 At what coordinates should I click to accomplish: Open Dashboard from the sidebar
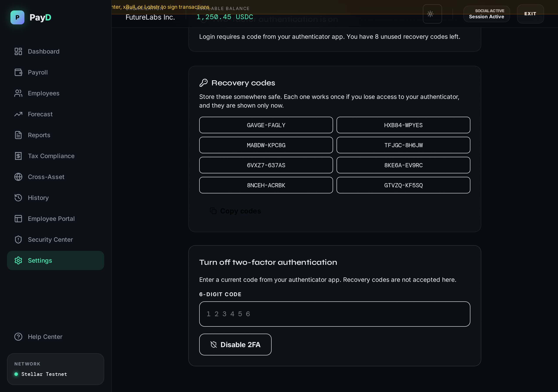pyautogui.click(x=55, y=51)
